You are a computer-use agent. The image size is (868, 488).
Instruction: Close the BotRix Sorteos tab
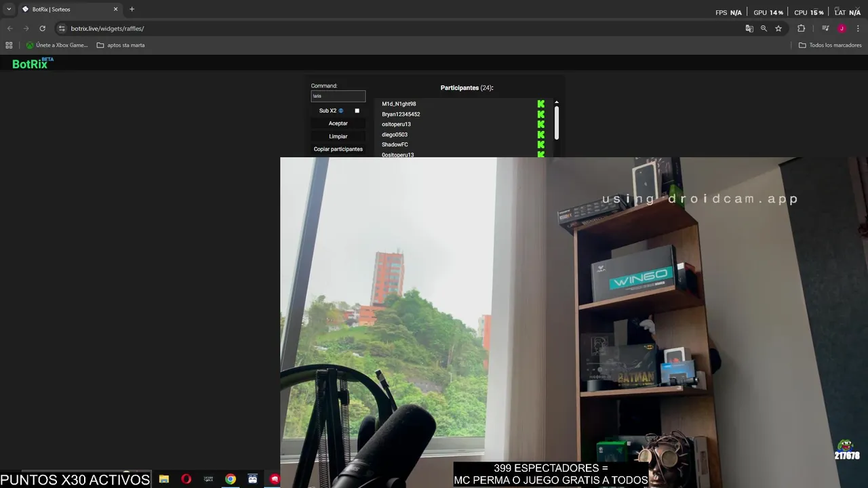(x=115, y=9)
